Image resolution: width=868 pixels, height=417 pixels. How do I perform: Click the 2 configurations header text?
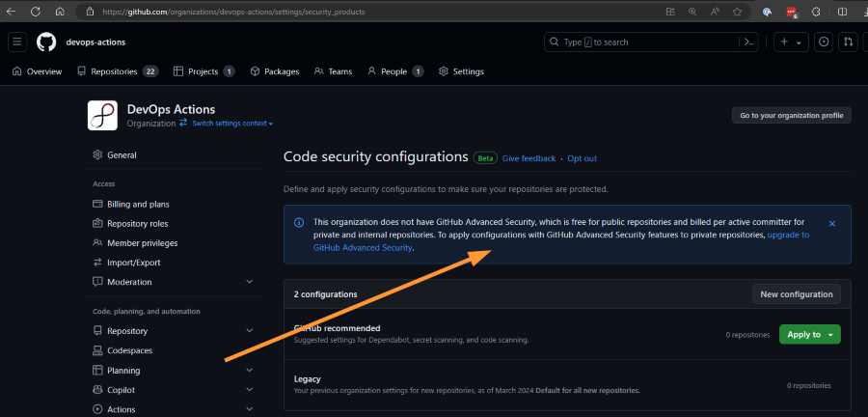(x=326, y=294)
